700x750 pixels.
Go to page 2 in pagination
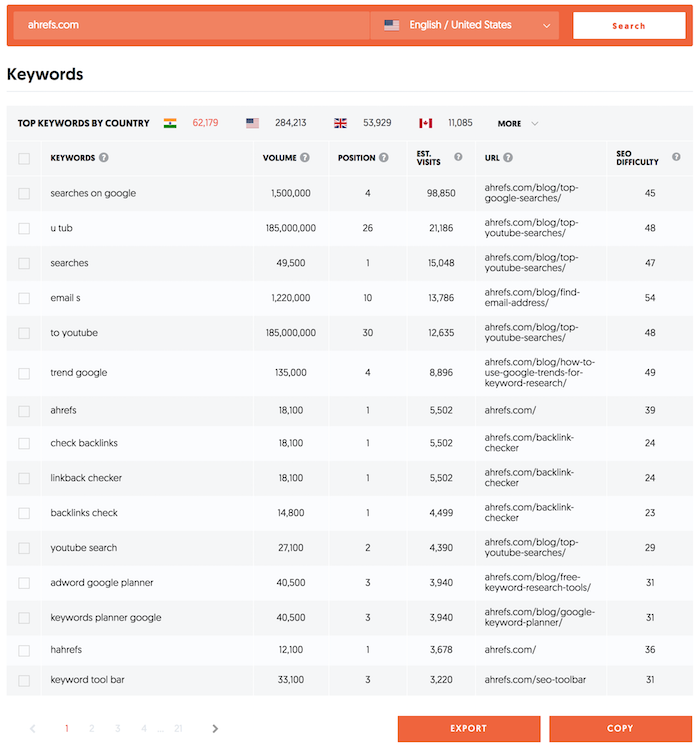pos(92,728)
